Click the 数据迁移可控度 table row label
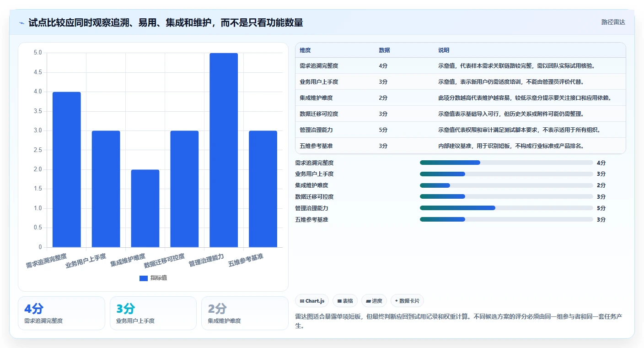644x348 pixels. coord(319,114)
